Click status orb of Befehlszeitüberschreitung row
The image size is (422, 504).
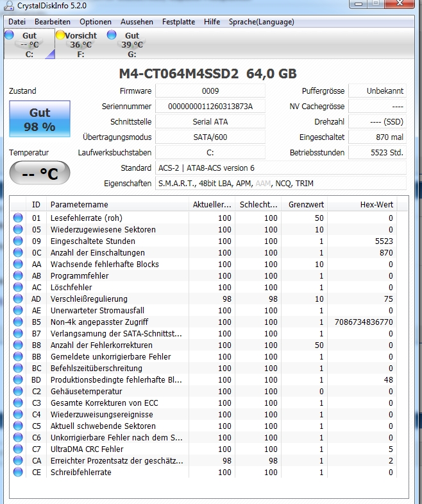[18, 368]
